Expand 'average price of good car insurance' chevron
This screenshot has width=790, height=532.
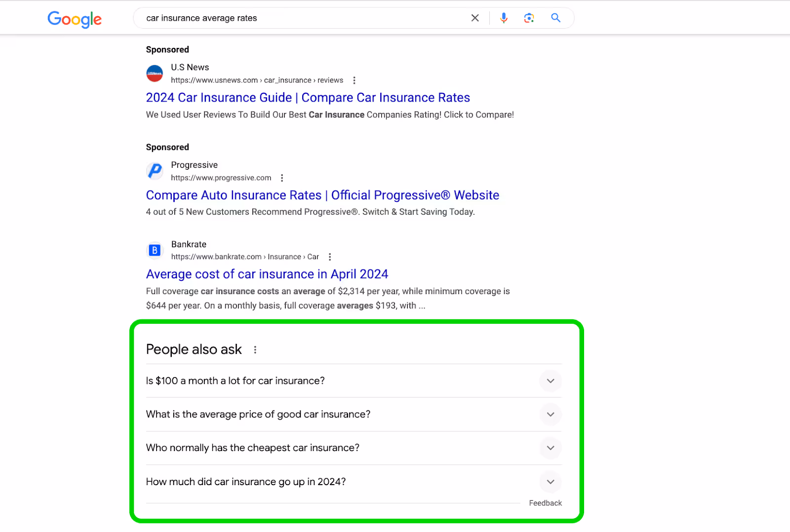coord(551,415)
